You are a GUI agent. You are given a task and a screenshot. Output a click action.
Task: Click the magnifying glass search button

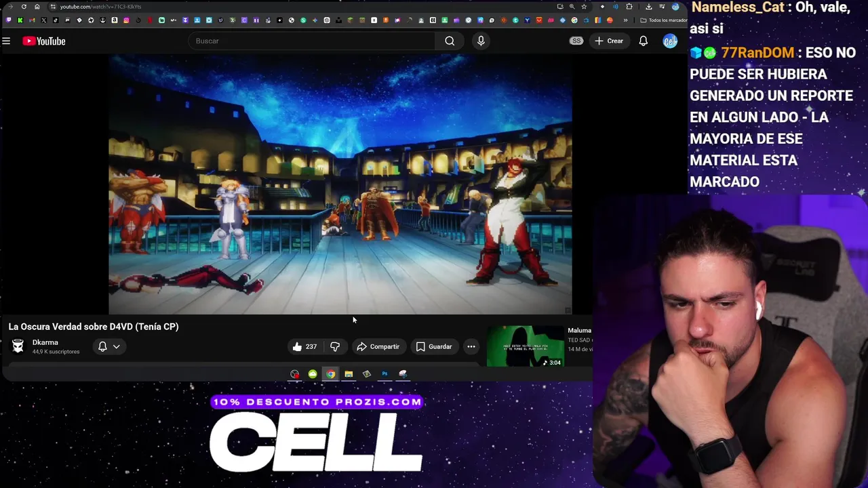pyautogui.click(x=450, y=41)
